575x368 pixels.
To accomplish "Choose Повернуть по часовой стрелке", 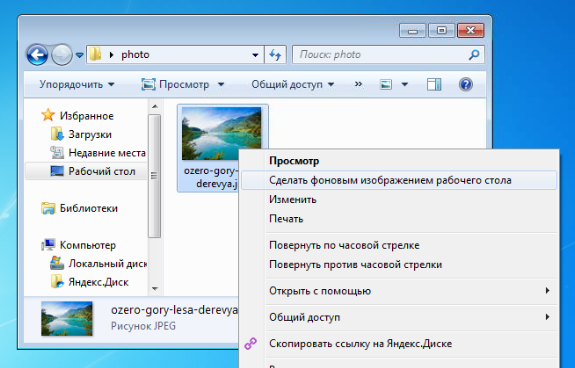I will click(x=344, y=245).
